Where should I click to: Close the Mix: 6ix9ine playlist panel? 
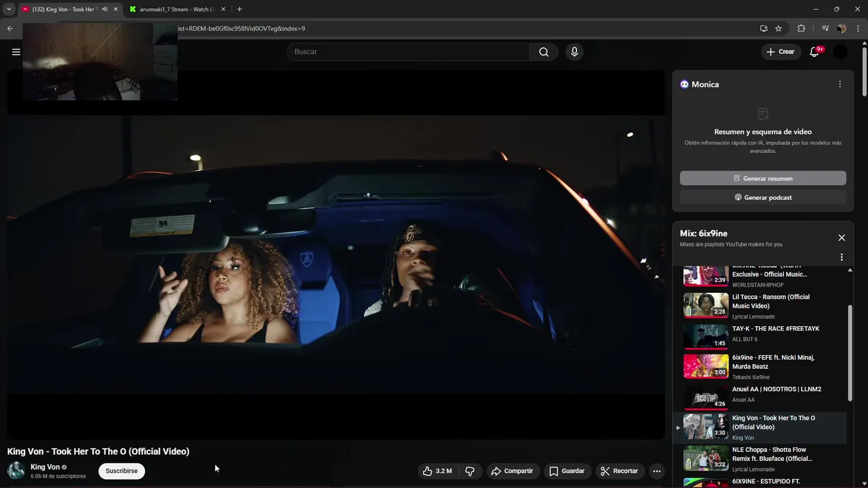842,238
